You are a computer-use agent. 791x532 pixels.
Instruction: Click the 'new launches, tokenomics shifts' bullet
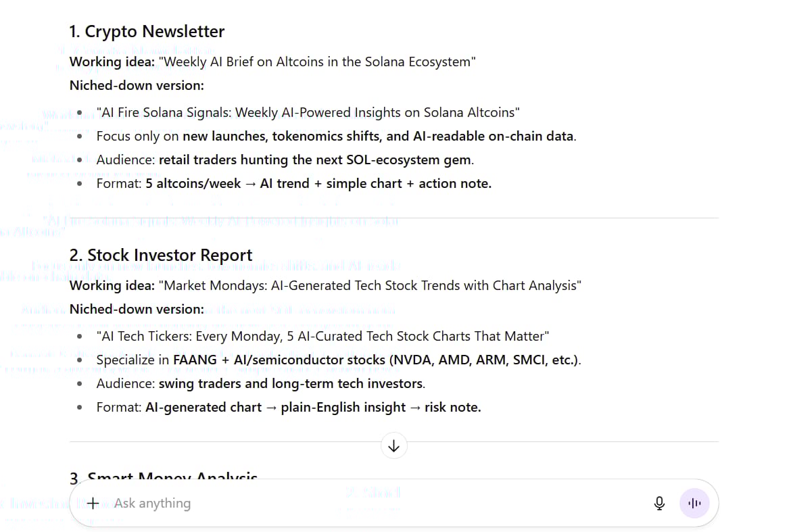click(x=336, y=136)
